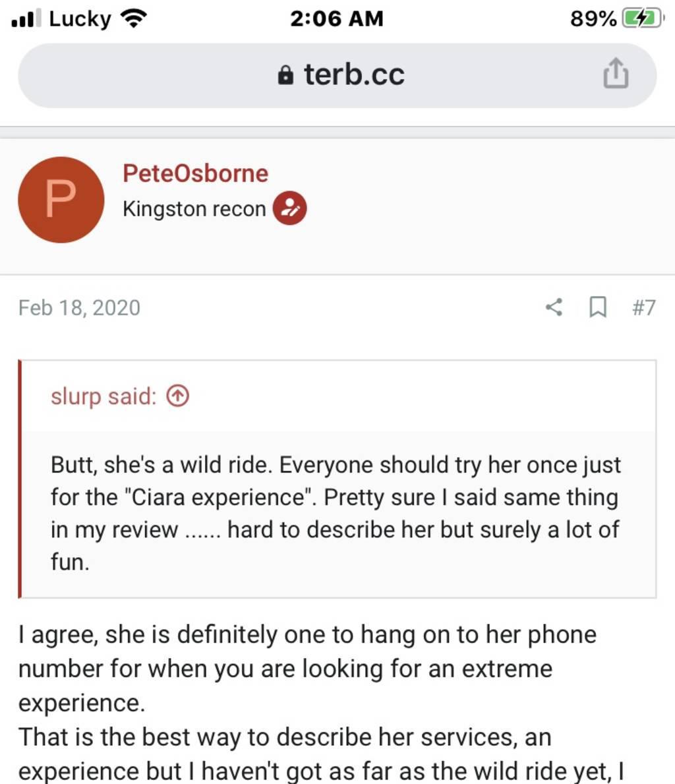Click the Feb 18, 2020 post date
This screenshot has height=784, width=675.
(79, 308)
